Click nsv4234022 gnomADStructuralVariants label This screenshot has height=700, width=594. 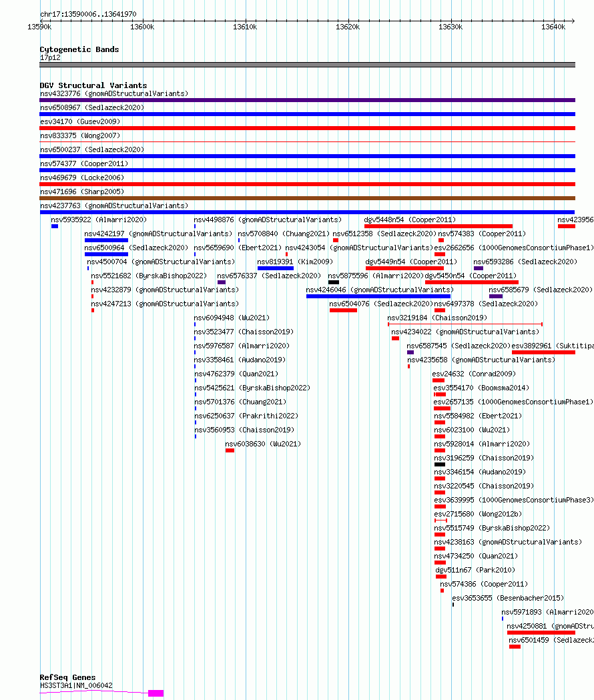(465, 332)
